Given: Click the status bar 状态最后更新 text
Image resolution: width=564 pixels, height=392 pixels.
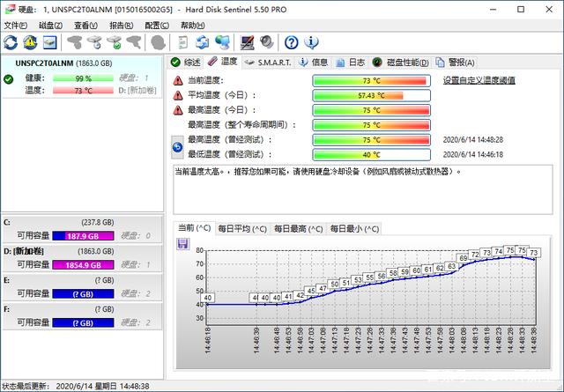Looking at the screenshot, I should [76, 387].
